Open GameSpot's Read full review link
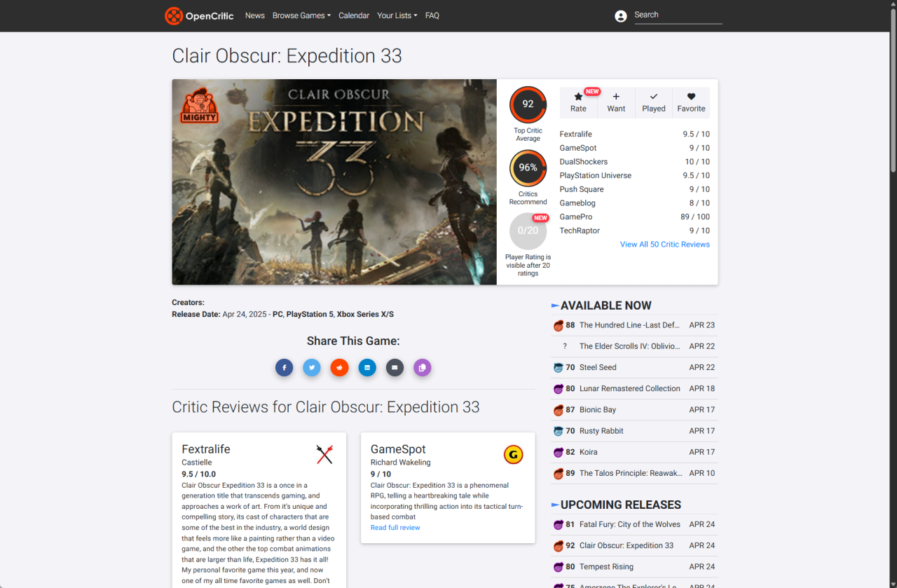 click(395, 528)
